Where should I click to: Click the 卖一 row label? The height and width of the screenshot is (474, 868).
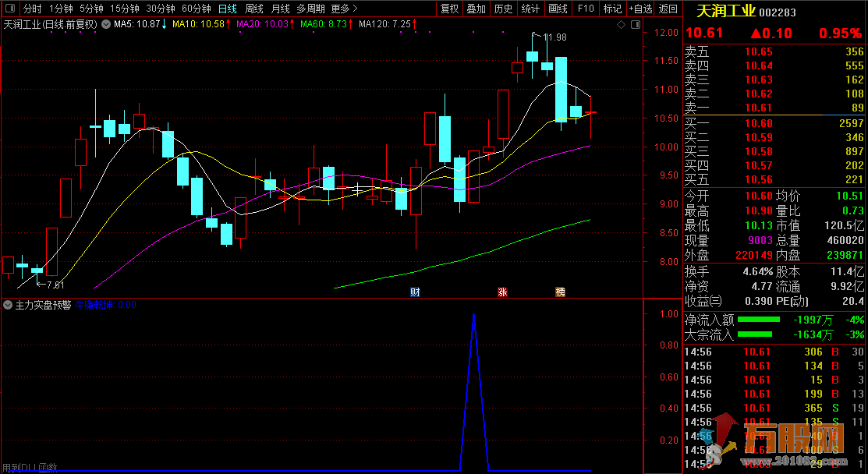tap(696, 108)
